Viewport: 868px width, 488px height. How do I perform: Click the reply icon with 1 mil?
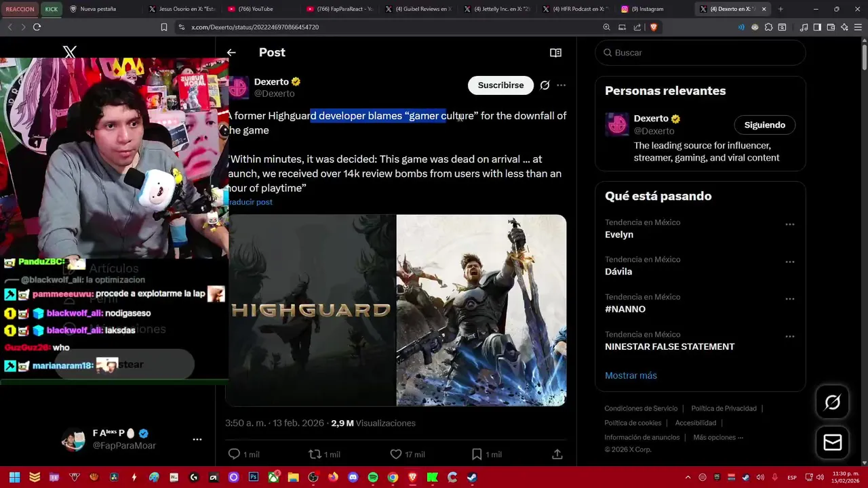pos(234,454)
